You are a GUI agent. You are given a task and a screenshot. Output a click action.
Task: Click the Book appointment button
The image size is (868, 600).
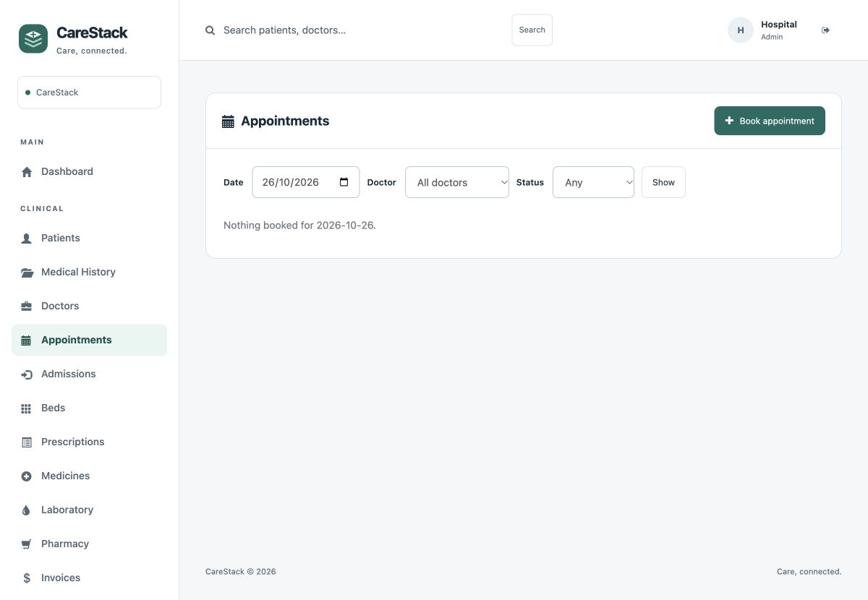[x=770, y=121]
